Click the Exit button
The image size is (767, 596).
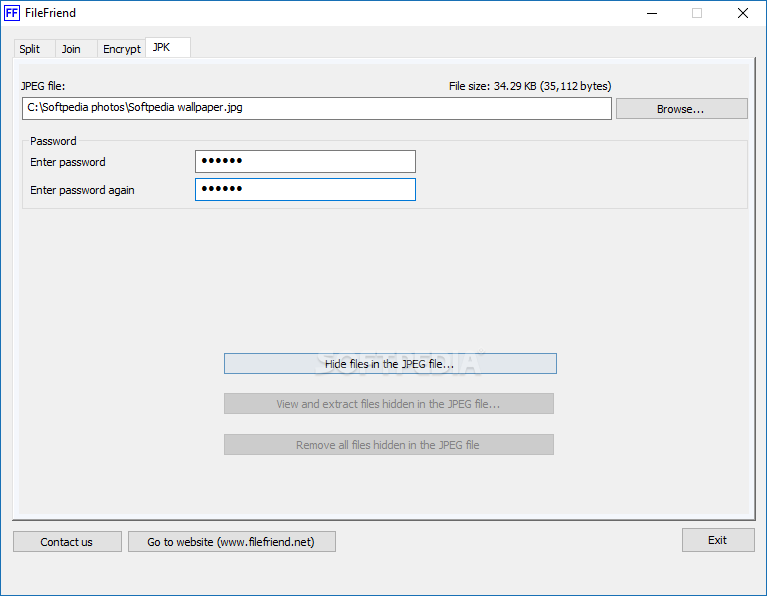718,540
